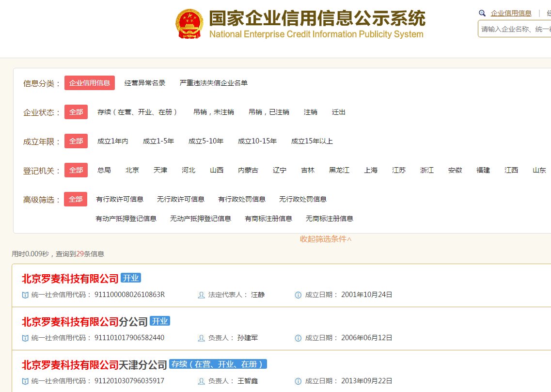Select 全部 under 高级筛选
This screenshot has width=551, height=392.
pyautogui.click(x=76, y=199)
